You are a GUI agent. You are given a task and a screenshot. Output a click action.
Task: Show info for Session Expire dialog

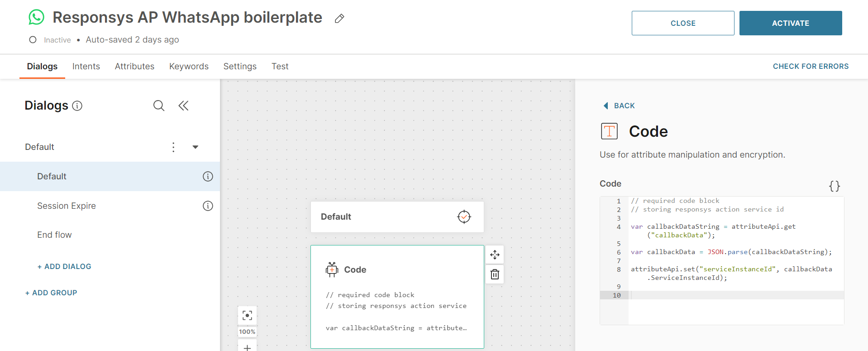[x=208, y=206]
